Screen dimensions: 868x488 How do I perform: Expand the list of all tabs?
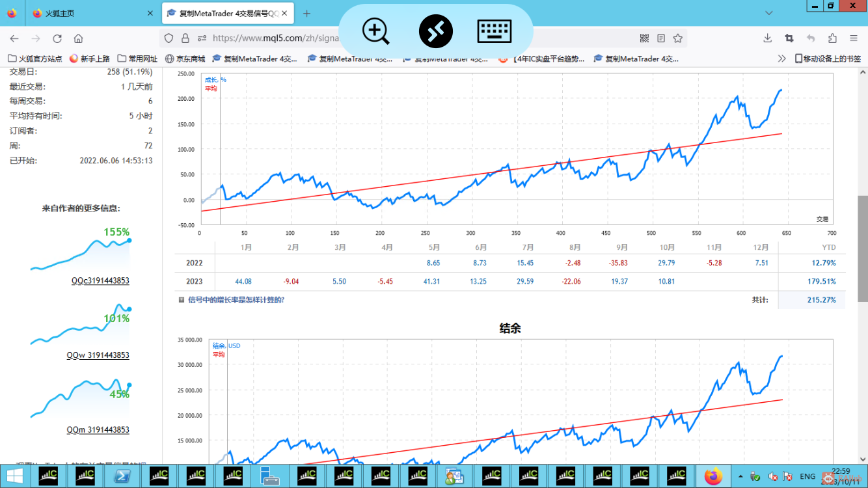tap(769, 13)
